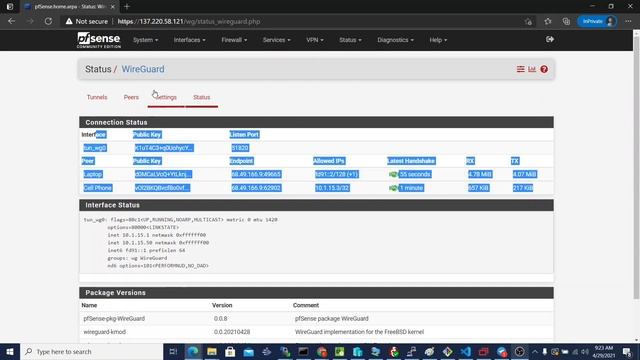Screen dimensions: 640x360
Task: Switch to the Settings tab
Action: [x=166, y=97]
